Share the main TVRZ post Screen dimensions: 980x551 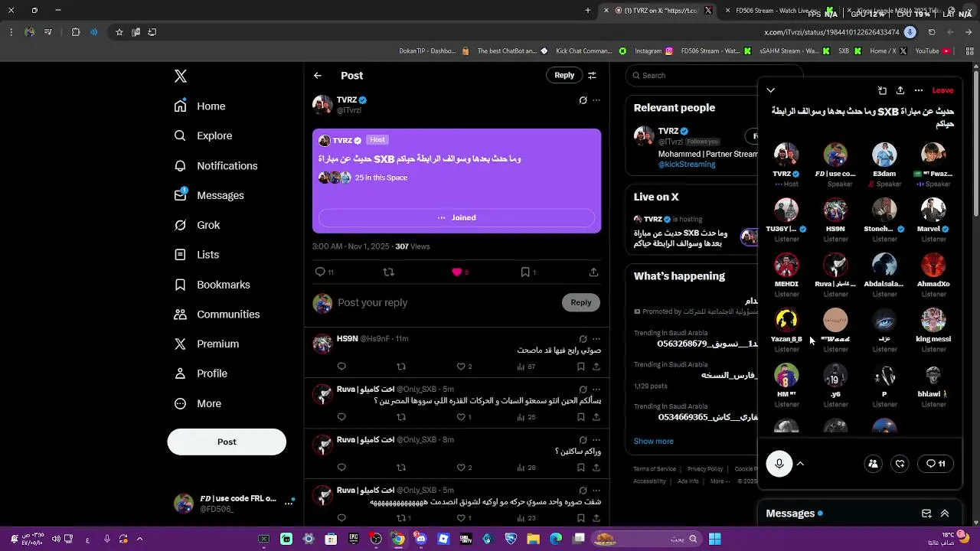click(593, 272)
